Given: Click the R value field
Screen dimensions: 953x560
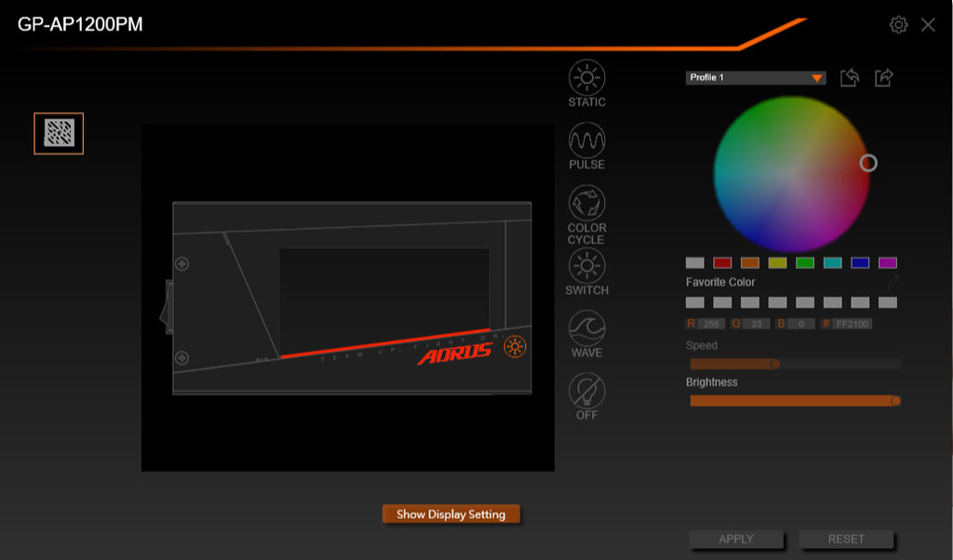Looking at the screenshot, I should 711,324.
